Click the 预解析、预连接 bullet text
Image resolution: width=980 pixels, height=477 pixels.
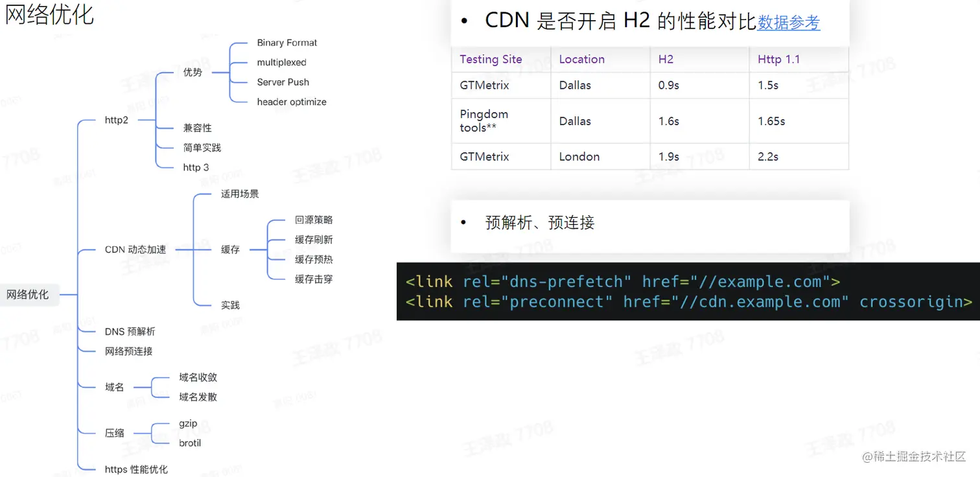(540, 223)
